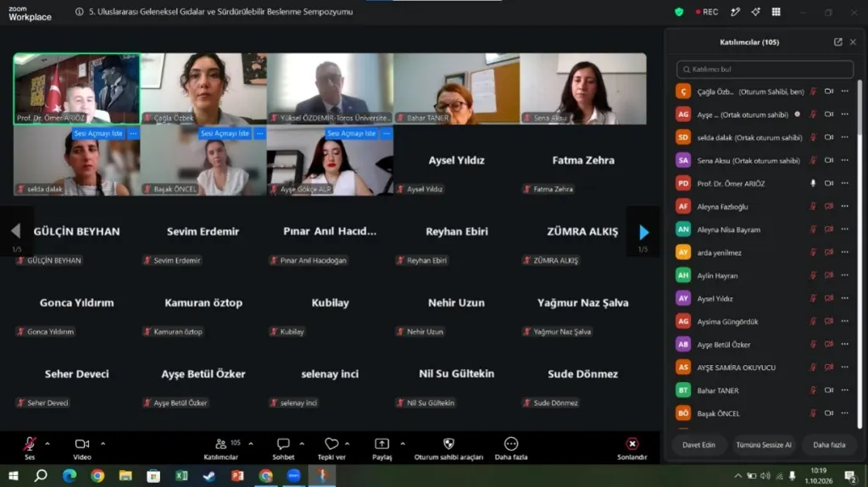This screenshot has width=868, height=487.
Task: Click the Tümünü Sessize Al button
Action: pyautogui.click(x=764, y=445)
